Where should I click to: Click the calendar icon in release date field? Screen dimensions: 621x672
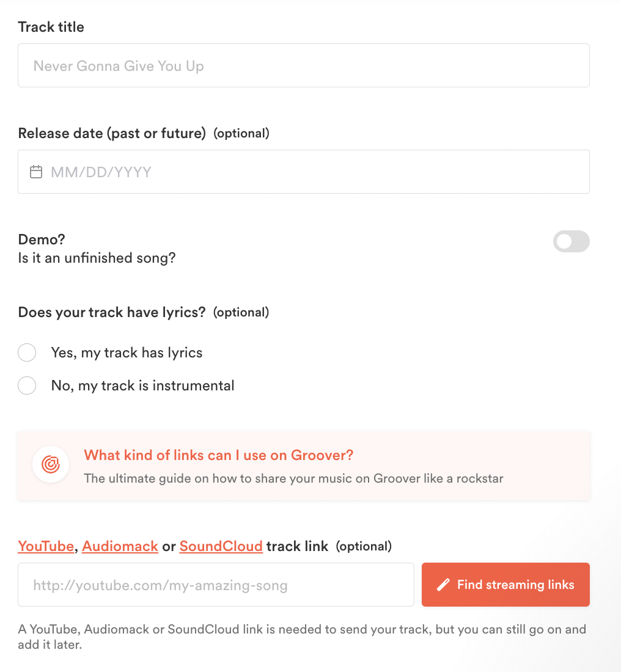click(x=36, y=172)
